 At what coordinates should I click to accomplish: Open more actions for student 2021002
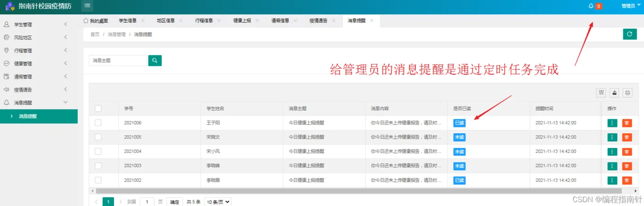612,180
